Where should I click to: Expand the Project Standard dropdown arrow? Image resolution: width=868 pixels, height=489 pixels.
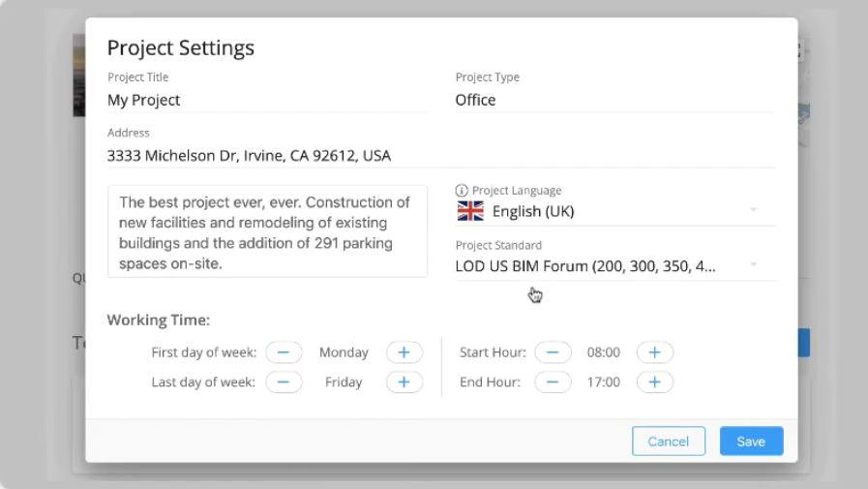tap(754, 264)
